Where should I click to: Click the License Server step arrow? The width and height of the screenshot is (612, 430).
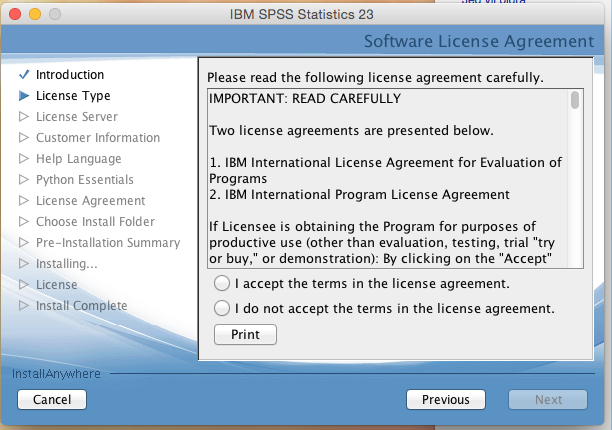coord(24,117)
